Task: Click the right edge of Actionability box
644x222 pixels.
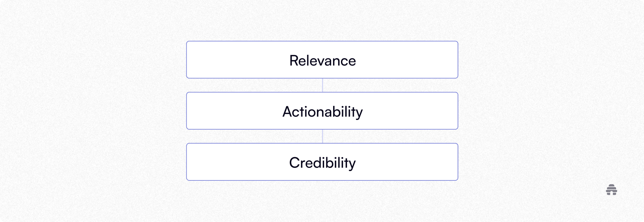Action: (x=458, y=111)
